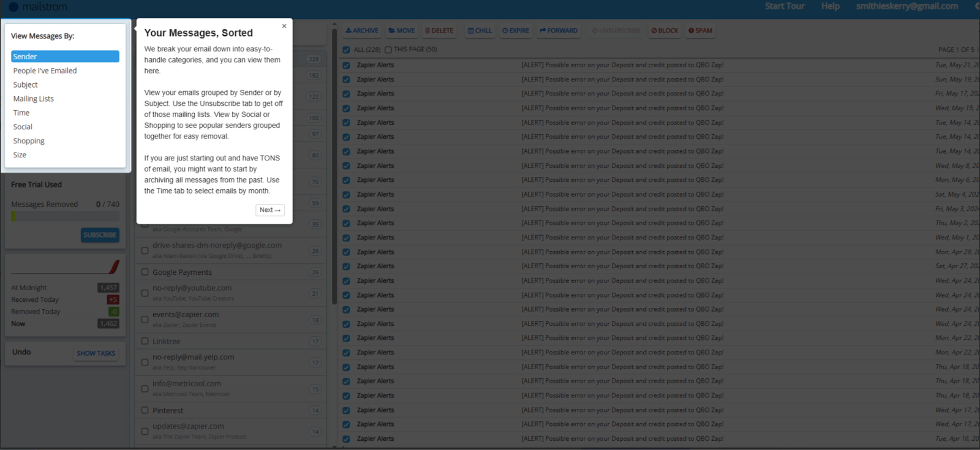Select Shopping view option

(29, 141)
